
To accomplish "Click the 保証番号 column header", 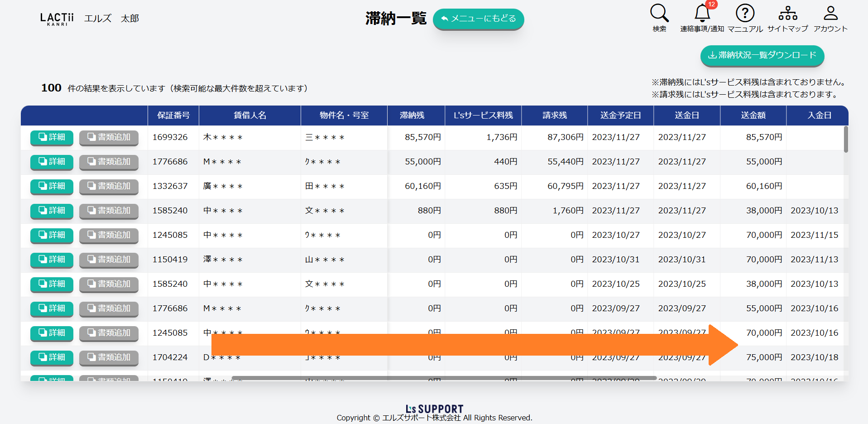I will click(173, 116).
